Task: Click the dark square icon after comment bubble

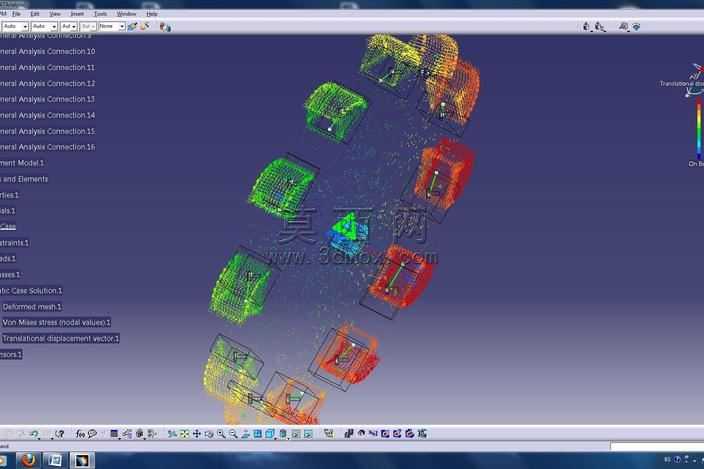Action: 114,434
